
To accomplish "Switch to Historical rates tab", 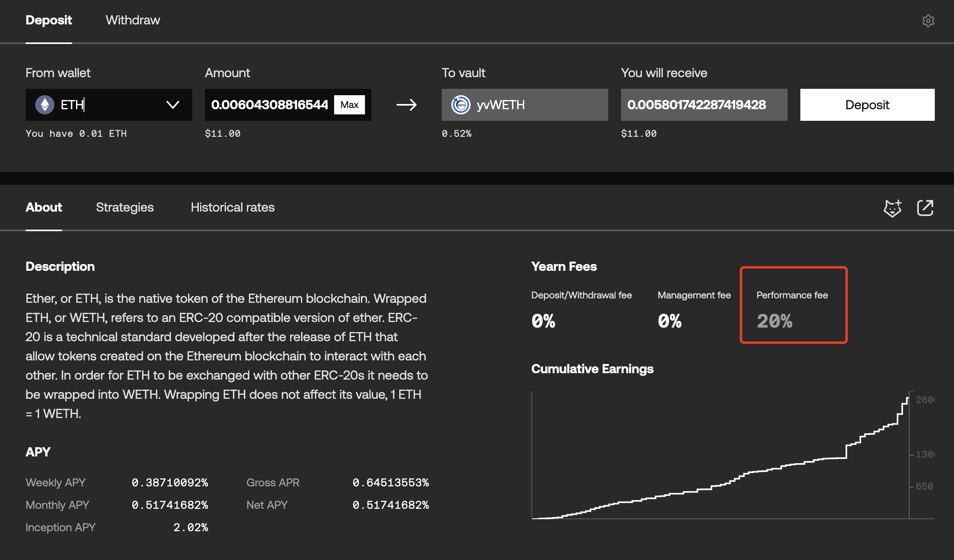I will pyautogui.click(x=232, y=207).
